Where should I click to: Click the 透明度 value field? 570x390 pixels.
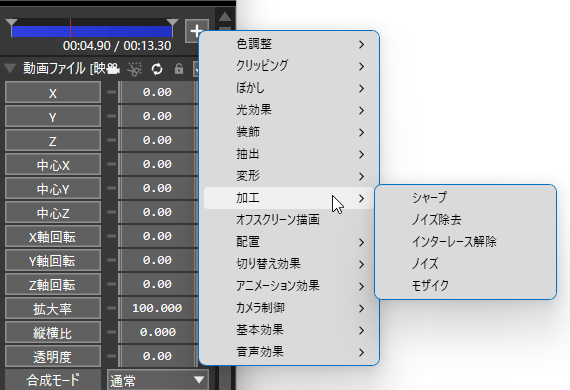tap(158, 356)
